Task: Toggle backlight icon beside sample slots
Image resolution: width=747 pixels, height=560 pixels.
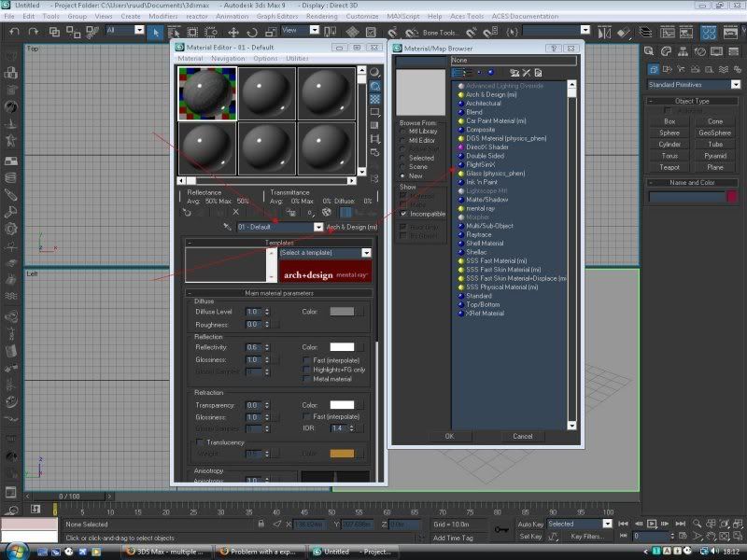Action: [x=375, y=86]
